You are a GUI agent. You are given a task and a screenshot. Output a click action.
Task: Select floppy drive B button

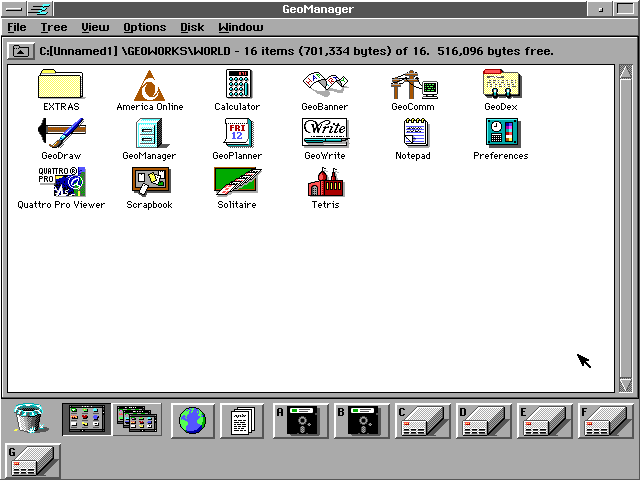pos(362,420)
